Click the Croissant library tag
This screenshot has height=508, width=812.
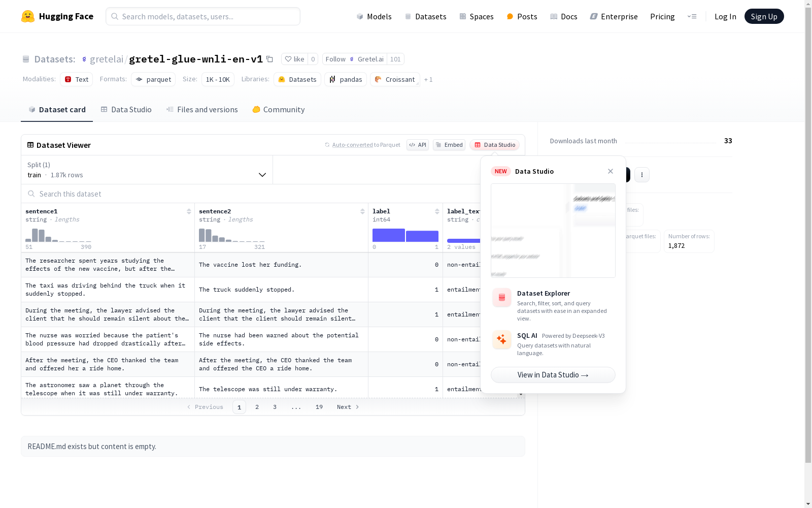coord(395,79)
